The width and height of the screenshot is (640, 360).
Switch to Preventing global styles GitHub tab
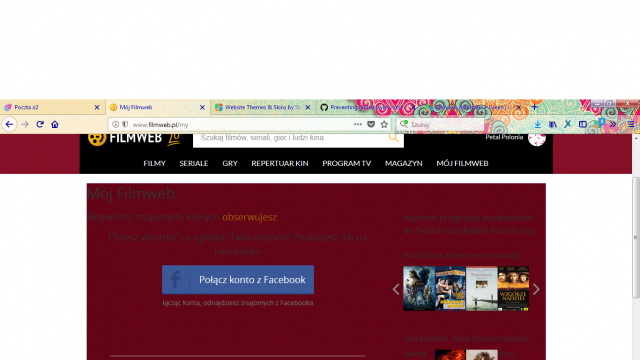point(369,107)
